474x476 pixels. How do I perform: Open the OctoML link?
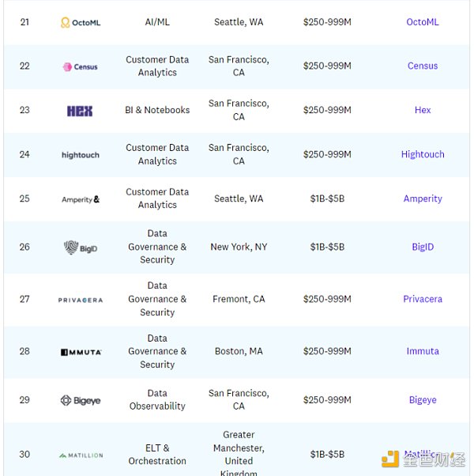423,22
